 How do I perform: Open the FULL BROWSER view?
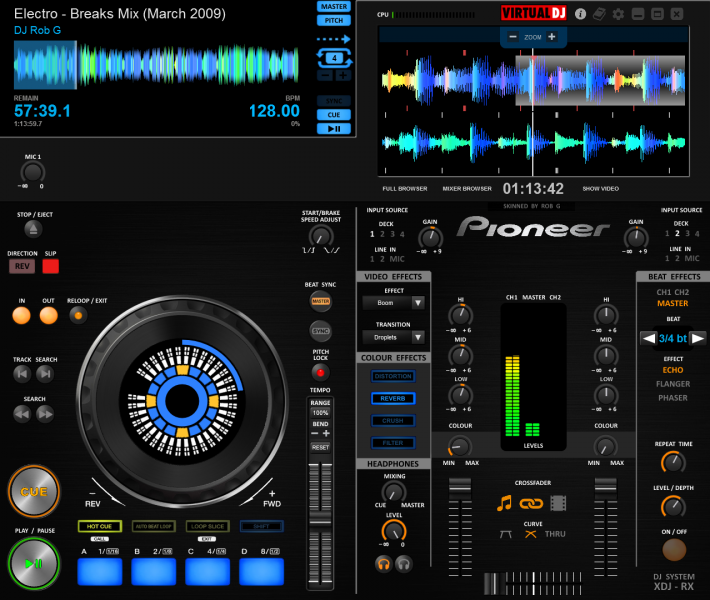[405, 189]
